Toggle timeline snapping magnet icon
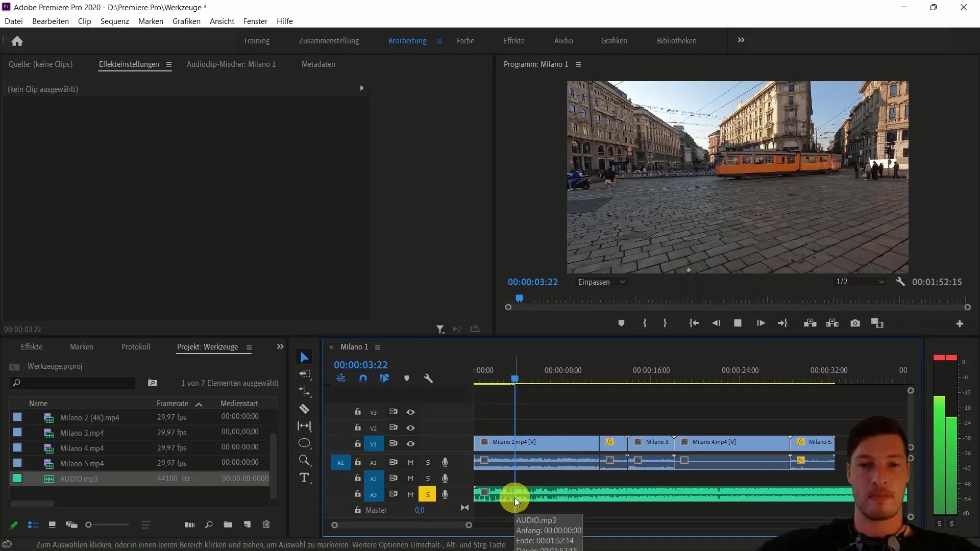Screen dimensions: 980x551 click(363, 378)
